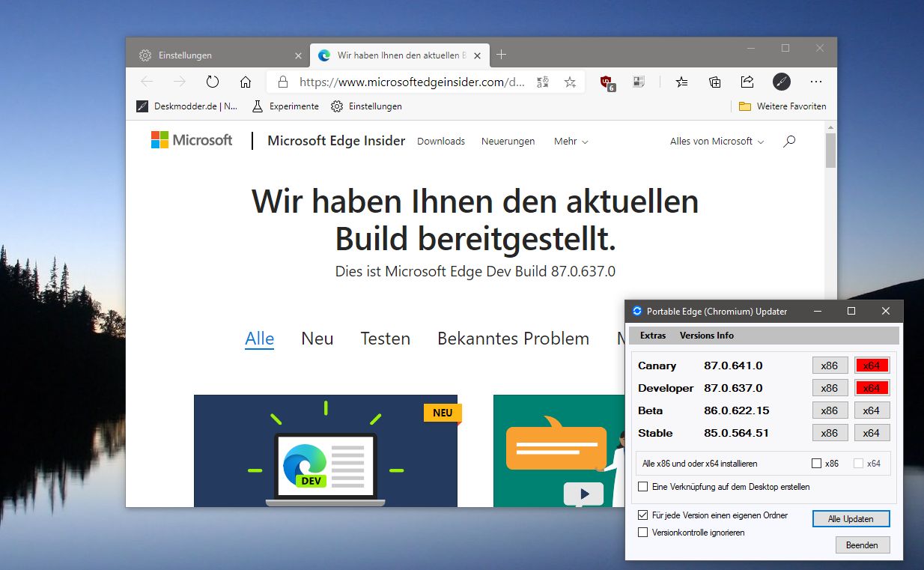
Task: Click the Alle Updaten button
Action: pyautogui.click(x=851, y=519)
